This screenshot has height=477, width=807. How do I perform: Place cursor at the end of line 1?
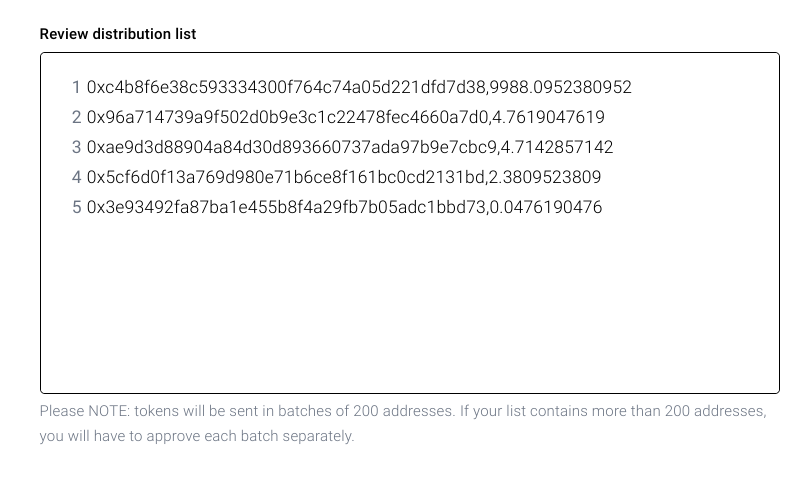632,88
